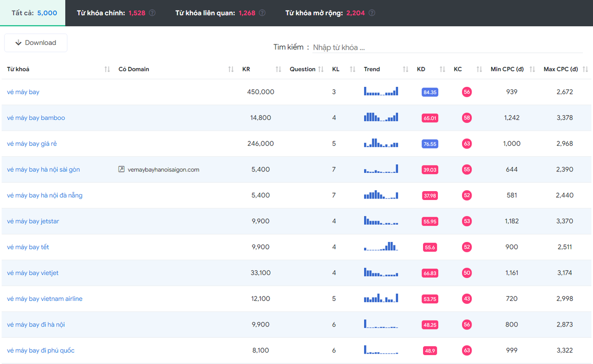
Task: Switch to Từ khóa mở rộng tab
Action: (325, 13)
